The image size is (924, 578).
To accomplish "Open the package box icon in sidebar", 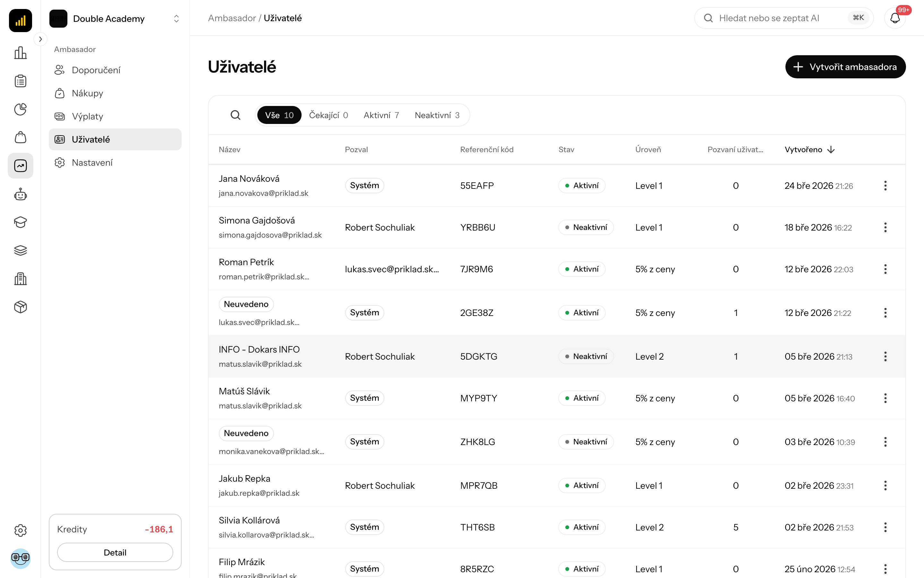I will pyautogui.click(x=20, y=307).
